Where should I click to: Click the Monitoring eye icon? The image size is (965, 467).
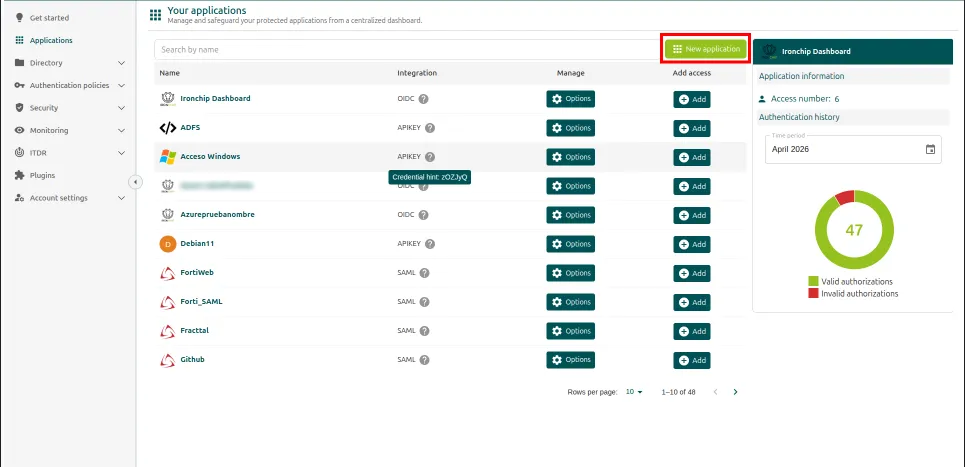[x=19, y=130]
